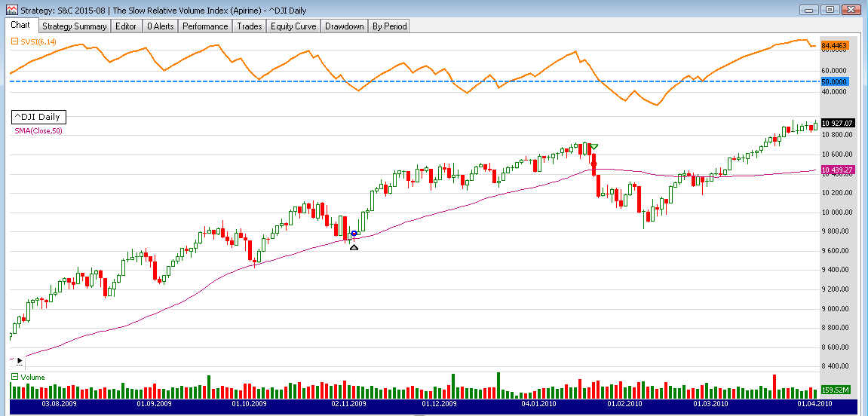Click the orange 84.4463 SVSI value tag

click(835, 46)
